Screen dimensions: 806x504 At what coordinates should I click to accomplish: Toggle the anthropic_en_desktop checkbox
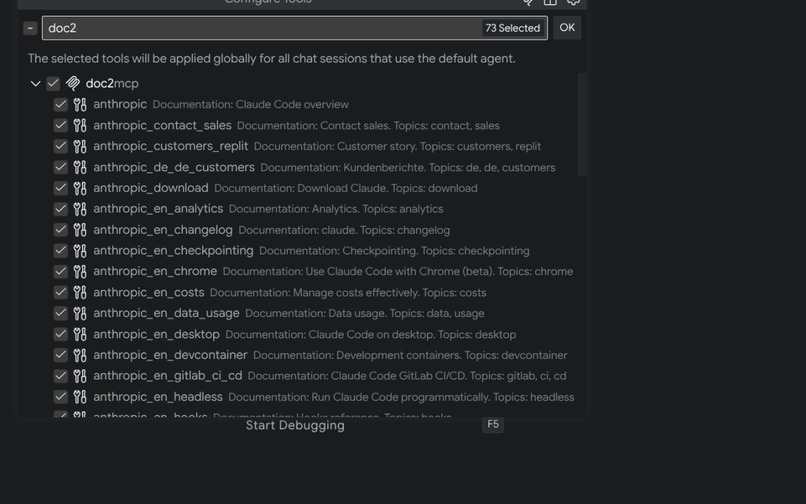click(61, 334)
